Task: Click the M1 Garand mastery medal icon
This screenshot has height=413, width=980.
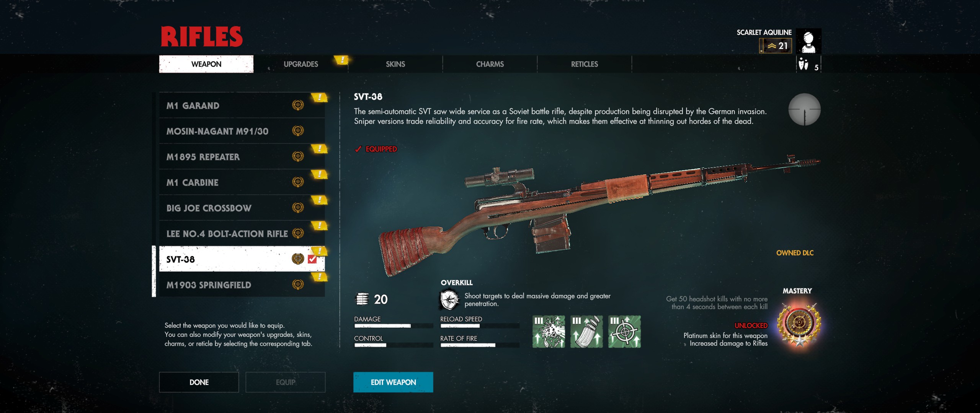Action: (298, 105)
